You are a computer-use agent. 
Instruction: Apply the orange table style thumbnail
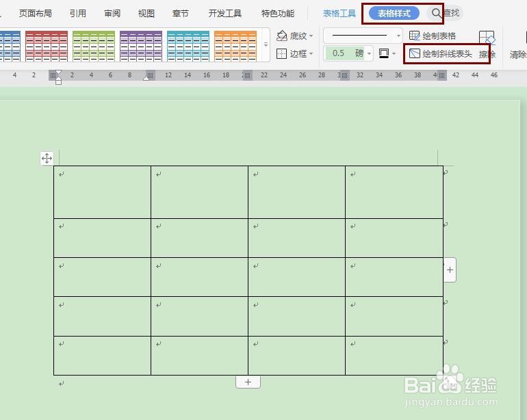[235, 46]
